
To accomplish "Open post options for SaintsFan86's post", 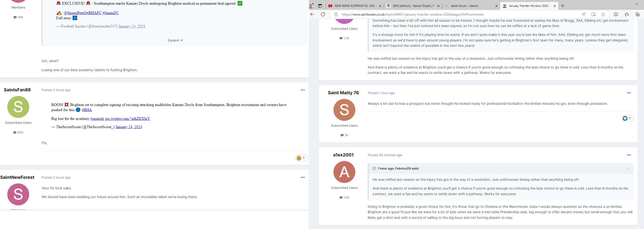I will click(x=303, y=90).
